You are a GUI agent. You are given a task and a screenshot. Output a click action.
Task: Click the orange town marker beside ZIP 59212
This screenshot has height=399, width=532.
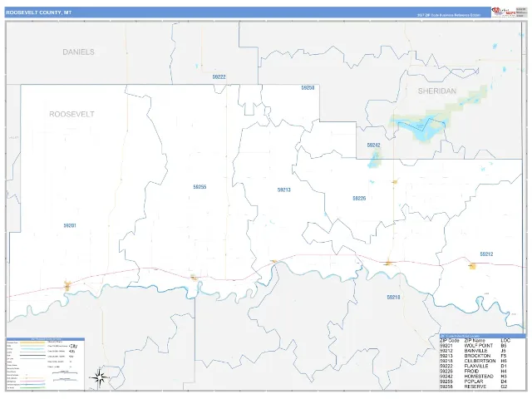(x=472, y=266)
